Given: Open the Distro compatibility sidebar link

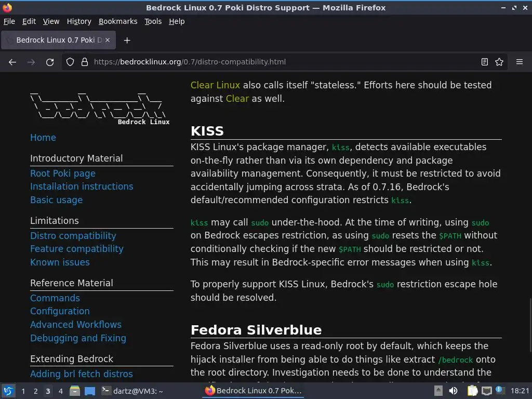Looking at the screenshot, I should tap(73, 236).
